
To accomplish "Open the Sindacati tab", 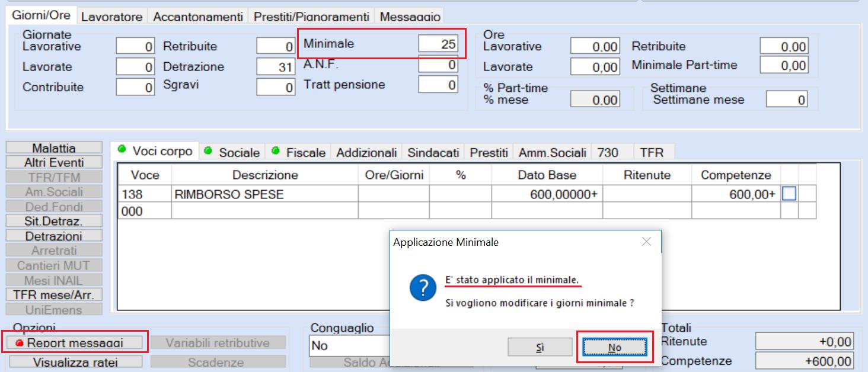I will [x=433, y=152].
